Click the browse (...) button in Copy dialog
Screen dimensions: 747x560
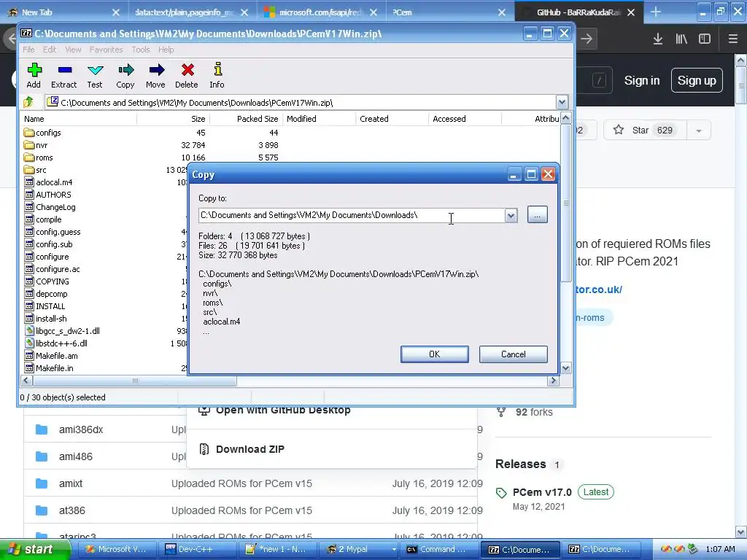538,215
